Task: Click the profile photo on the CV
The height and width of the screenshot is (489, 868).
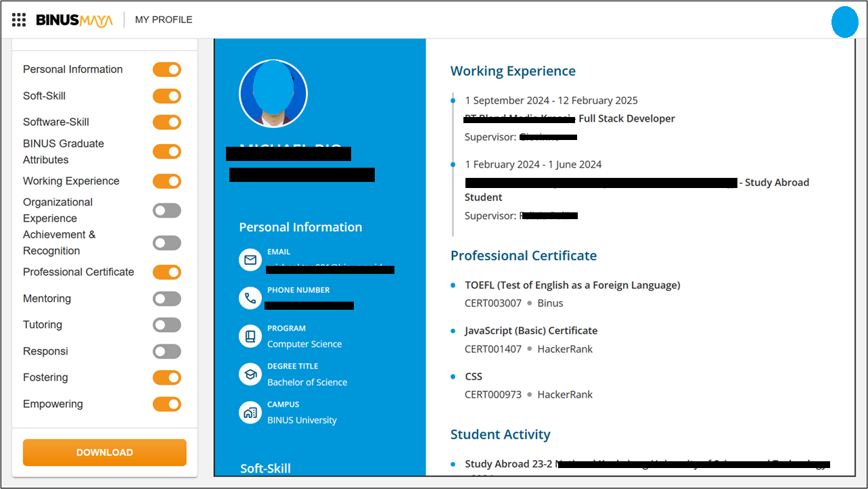Action: tap(273, 93)
